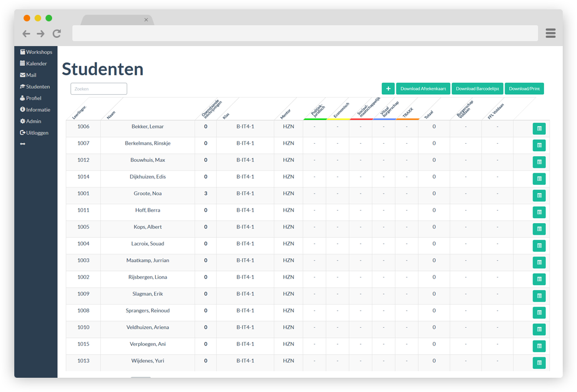
Task: Click the green plus add student button
Action: 388,89
